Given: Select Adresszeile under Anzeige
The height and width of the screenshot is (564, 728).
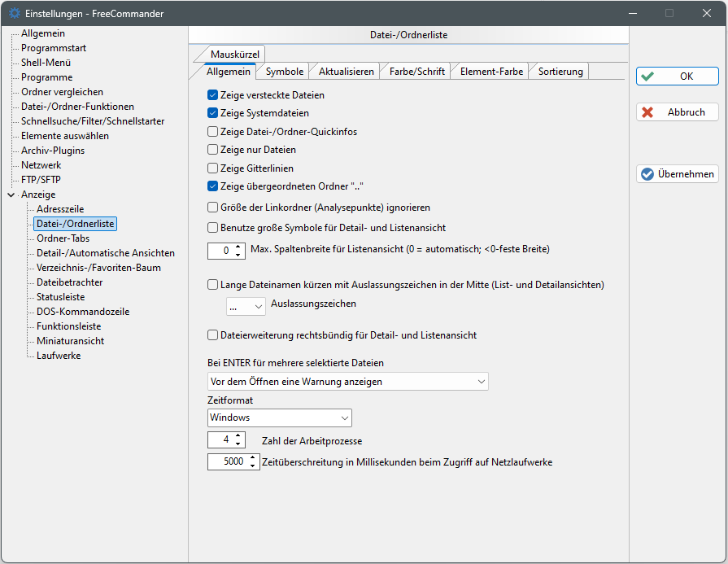Looking at the screenshot, I should [x=60, y=209].
